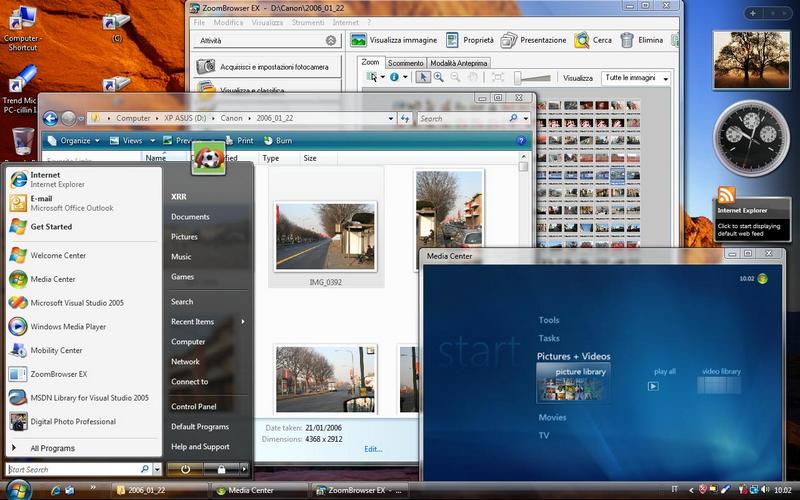This screenshot has height=500, width=800.
Task: Select the IMG_0392 photo thumbnail
Action: [326, 237]
